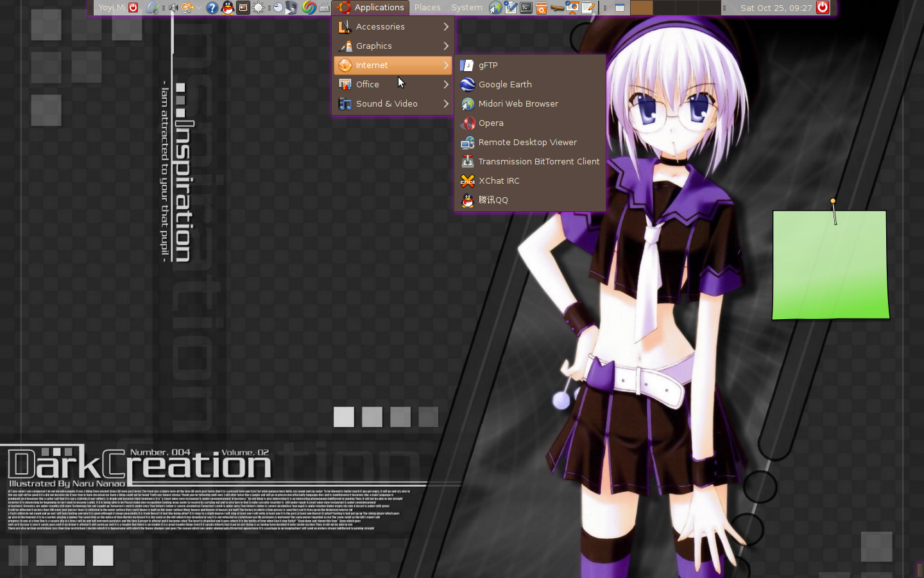Image resolution: width=924 pixels, height=578 pixels.
Task: Click the brightness sun applet
Action: (x=258, y=8)
